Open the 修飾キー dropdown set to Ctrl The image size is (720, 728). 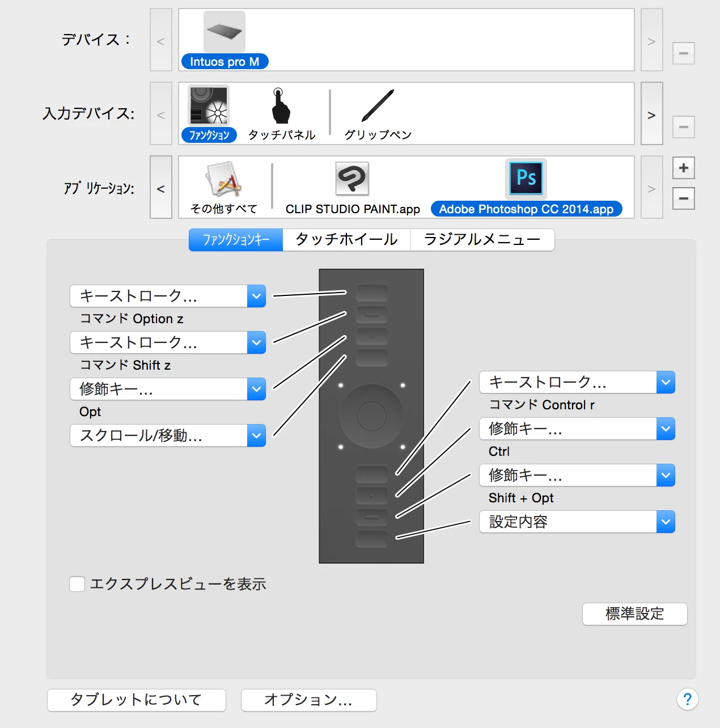coord(577,429)
